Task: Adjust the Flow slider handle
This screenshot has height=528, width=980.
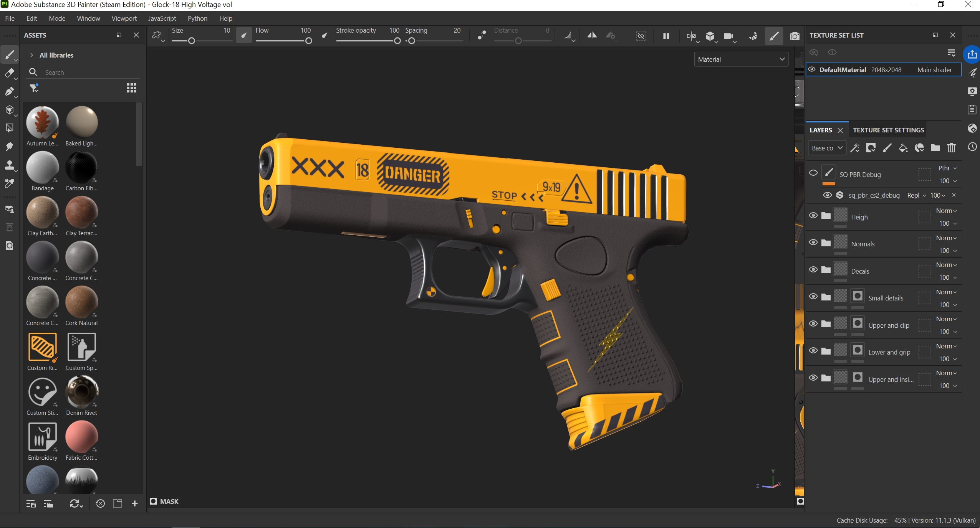Action: [x=308, y=41]
